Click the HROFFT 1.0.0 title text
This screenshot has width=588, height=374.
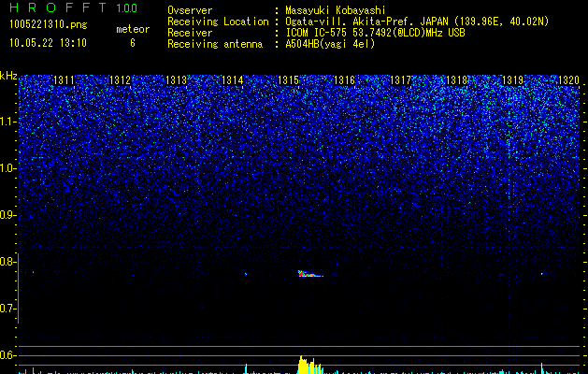pyautogui.click(x=73, y=7)
